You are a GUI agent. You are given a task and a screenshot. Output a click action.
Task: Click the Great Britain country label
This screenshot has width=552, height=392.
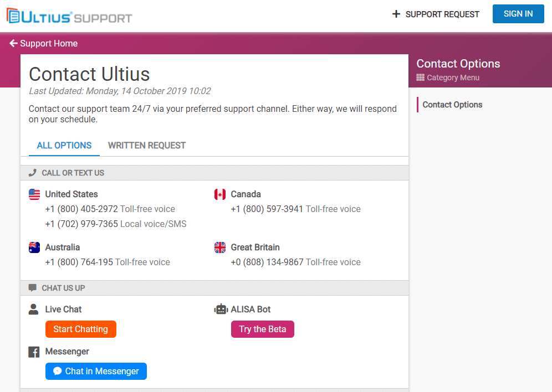click(255, 247)
